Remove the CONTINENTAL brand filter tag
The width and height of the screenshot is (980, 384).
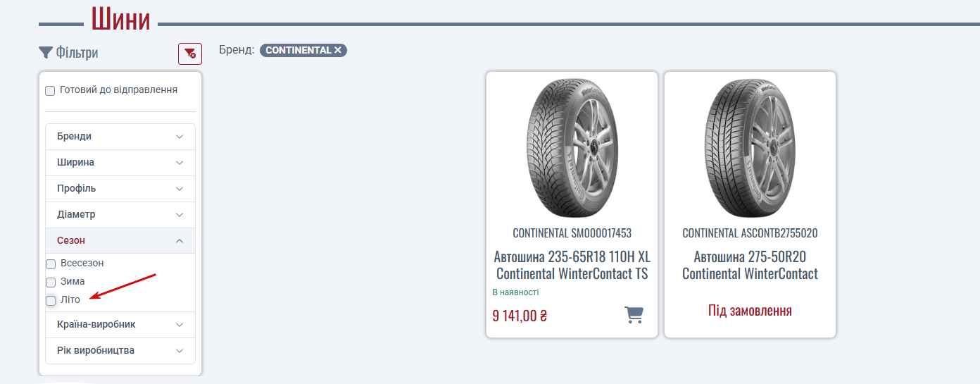(338, 50)
